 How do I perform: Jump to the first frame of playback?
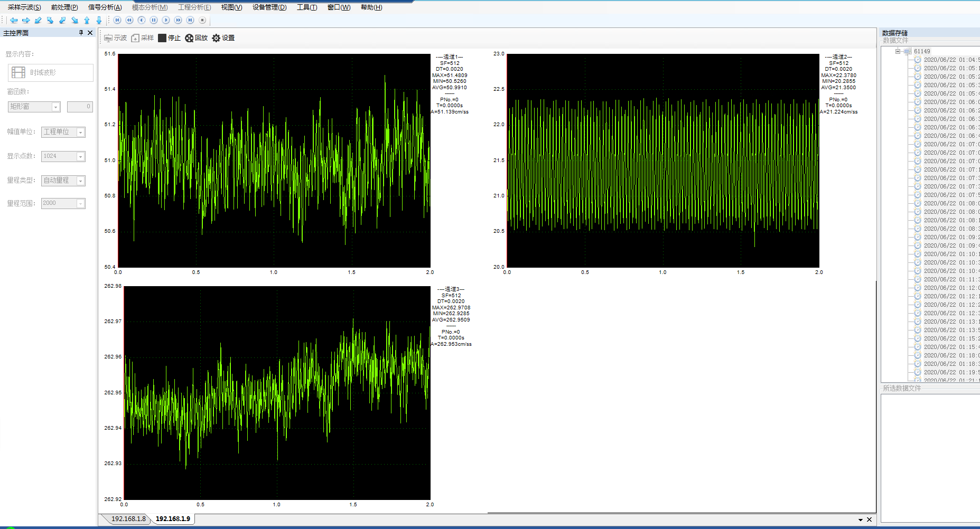pos(117,20)
